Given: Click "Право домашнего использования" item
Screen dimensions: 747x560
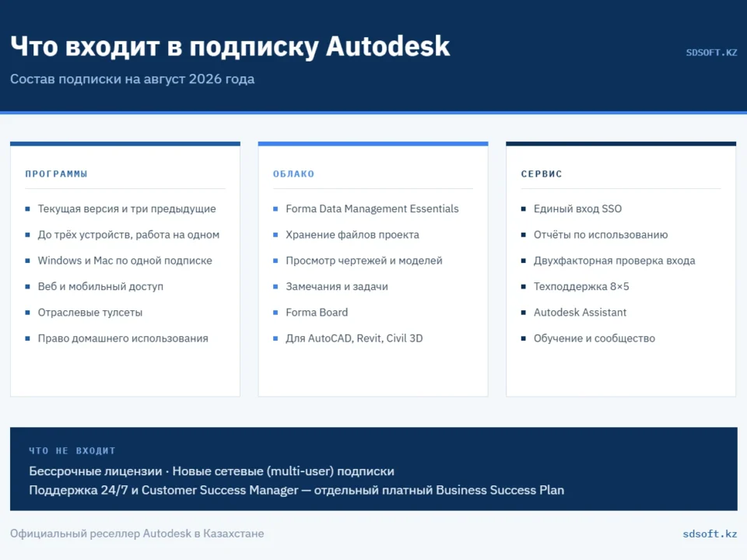Looking at the screenshot, I should coord(123,338).
